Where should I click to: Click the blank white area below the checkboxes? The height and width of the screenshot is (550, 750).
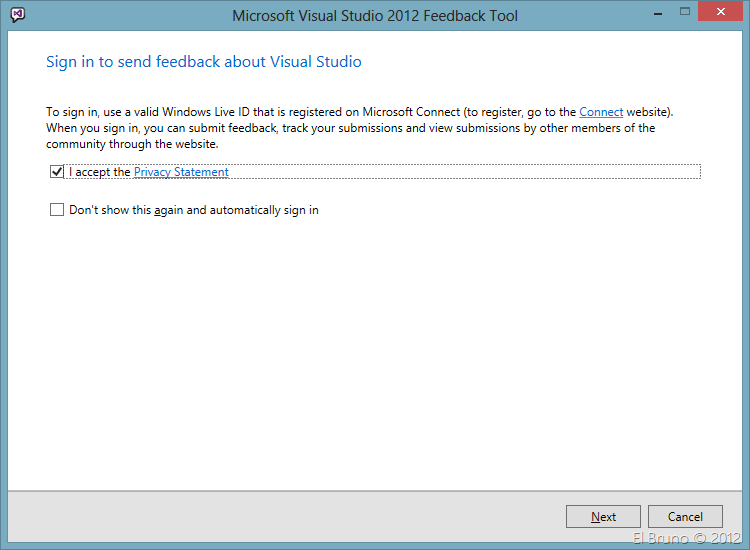(x=375, y=350)
